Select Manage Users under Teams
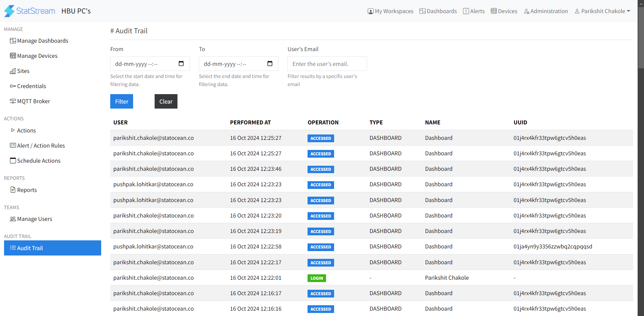 (31, 219)
